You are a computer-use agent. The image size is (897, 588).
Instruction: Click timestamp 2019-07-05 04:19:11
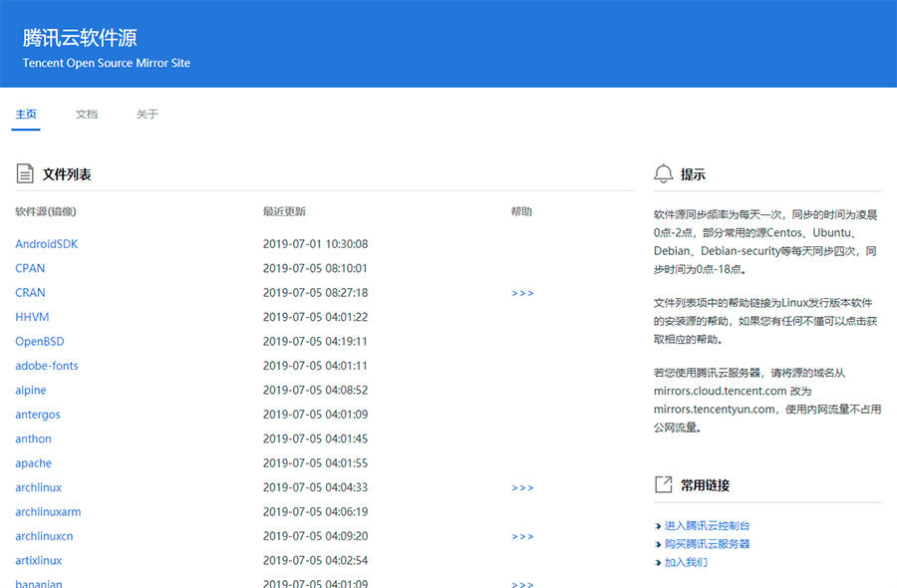[315, 342]
